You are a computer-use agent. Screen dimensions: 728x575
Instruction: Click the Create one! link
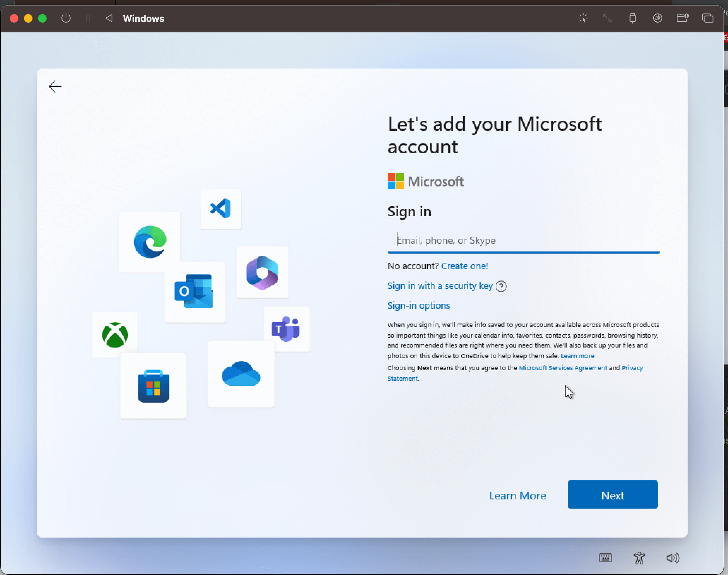[x=465, y=266]
